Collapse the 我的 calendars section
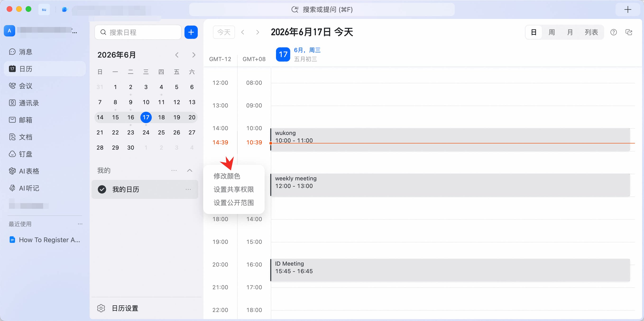Screen dimensions: 644x321 coord(190,170)
